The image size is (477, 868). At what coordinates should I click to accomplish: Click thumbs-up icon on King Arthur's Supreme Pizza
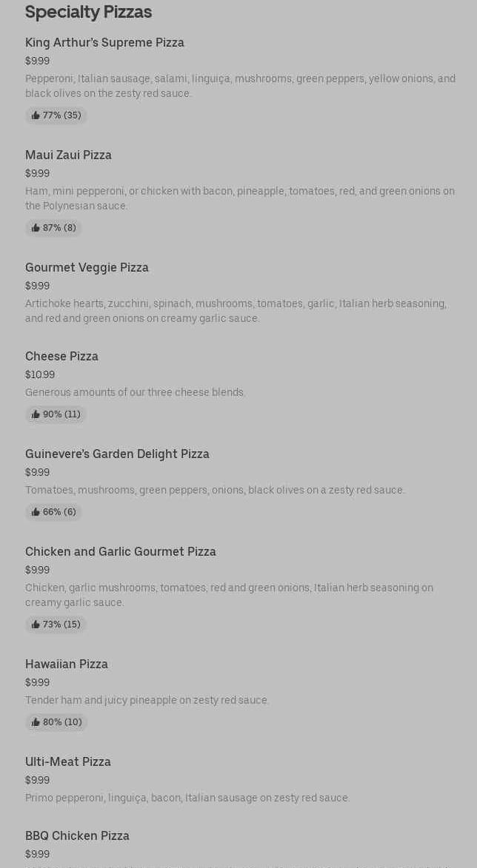click(36, 115)
